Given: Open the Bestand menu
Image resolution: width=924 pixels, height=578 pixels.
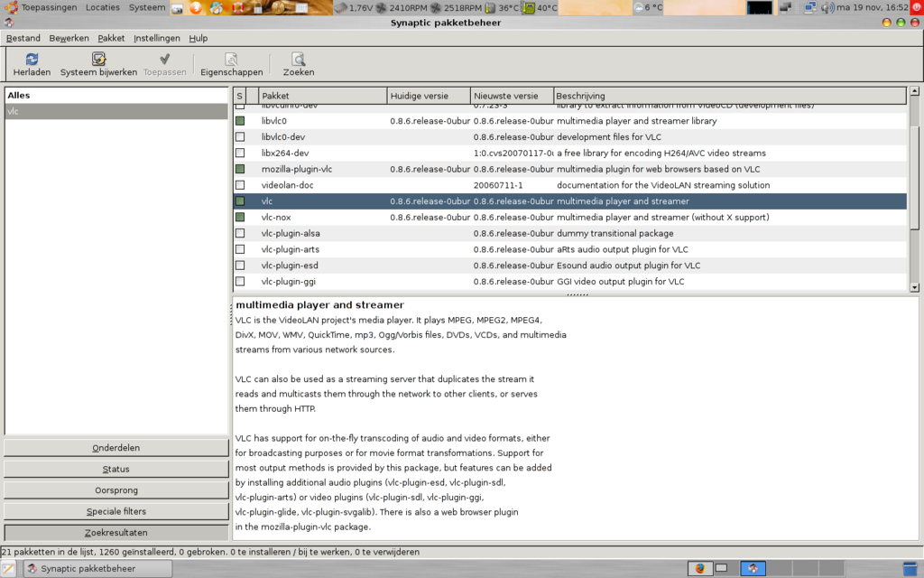Looking at the screenshot, I should click(23, 39).
